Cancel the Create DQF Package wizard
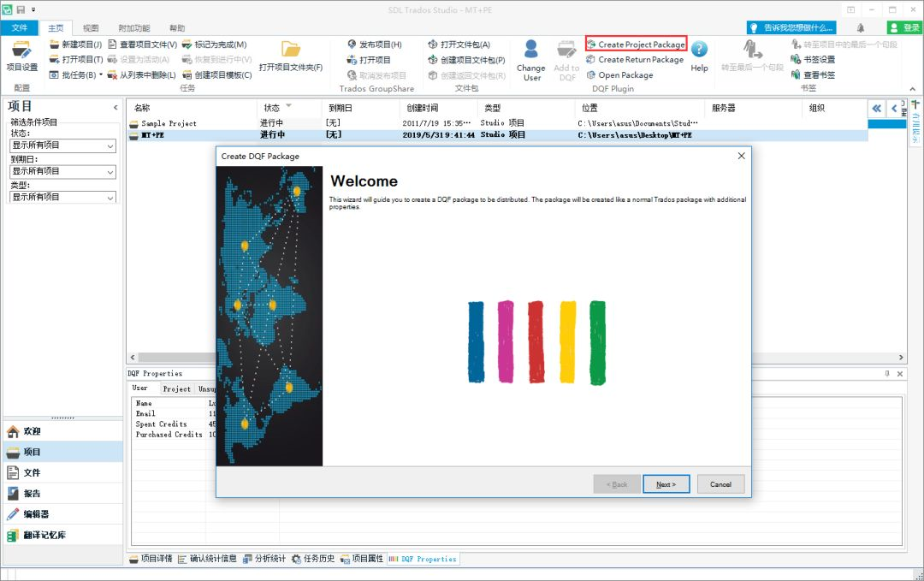The width and height of the screenshot is (924, 581). [x=720, y=483]
